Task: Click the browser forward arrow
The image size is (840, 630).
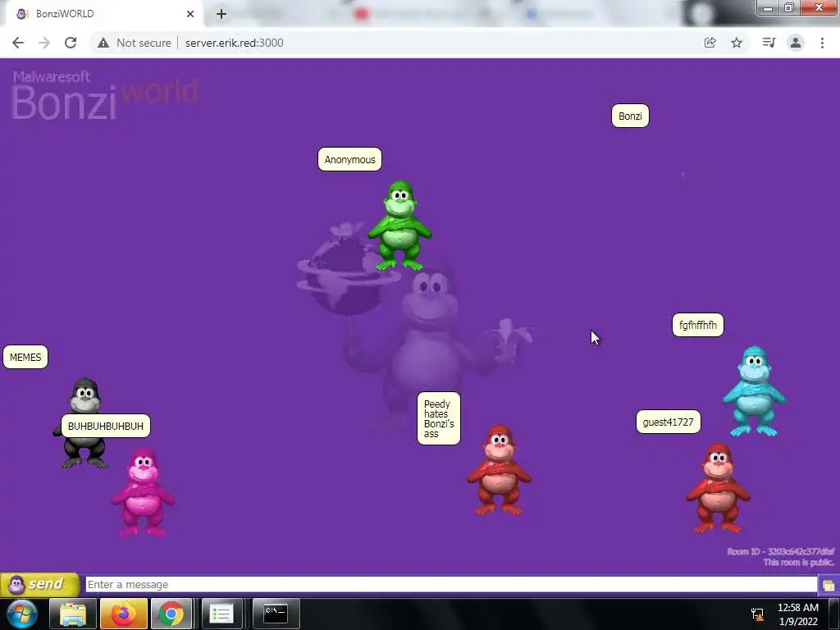Action: 44,43
